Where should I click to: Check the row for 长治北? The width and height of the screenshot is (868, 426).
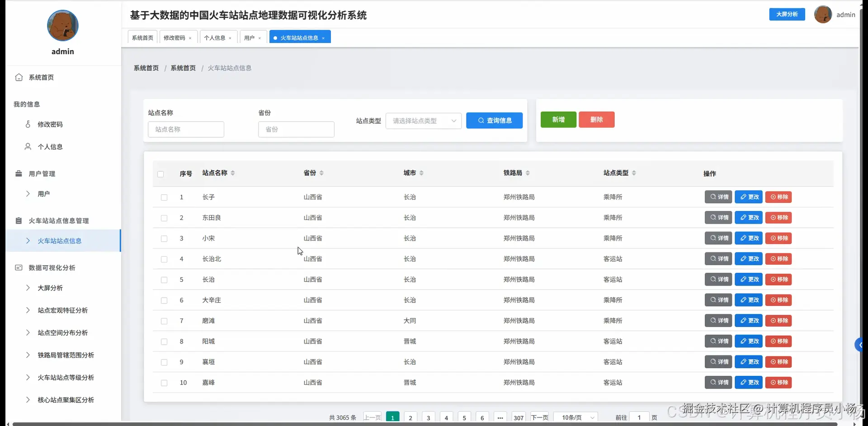click(x=164, y=259)
